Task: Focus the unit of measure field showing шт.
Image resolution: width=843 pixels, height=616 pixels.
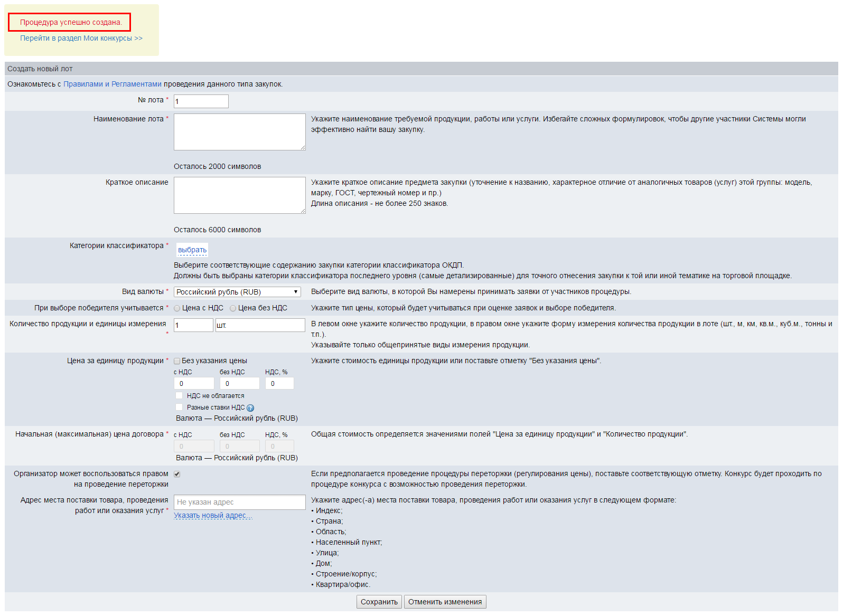Action: (x=260, y=325)
